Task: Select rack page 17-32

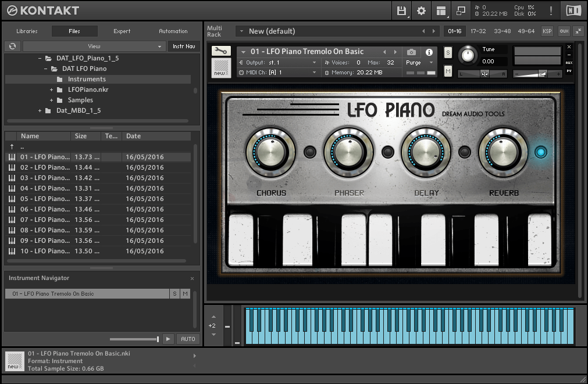Action: click(x=478, y=31)
